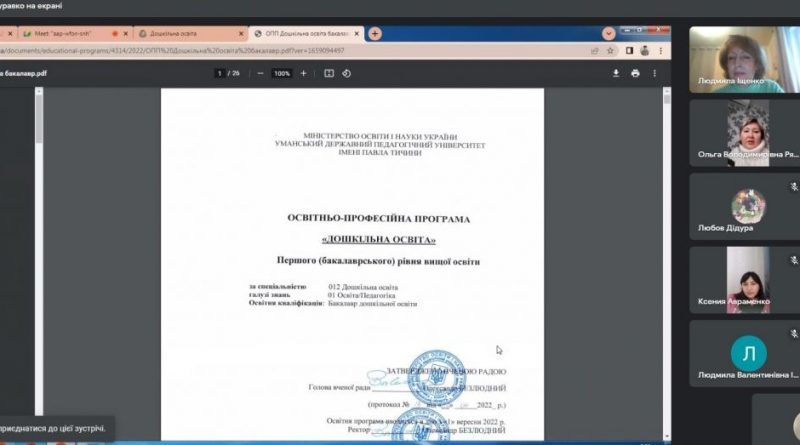Expand the tab search dropdown
Screen dimensions: 800x445
pos(608,34)
